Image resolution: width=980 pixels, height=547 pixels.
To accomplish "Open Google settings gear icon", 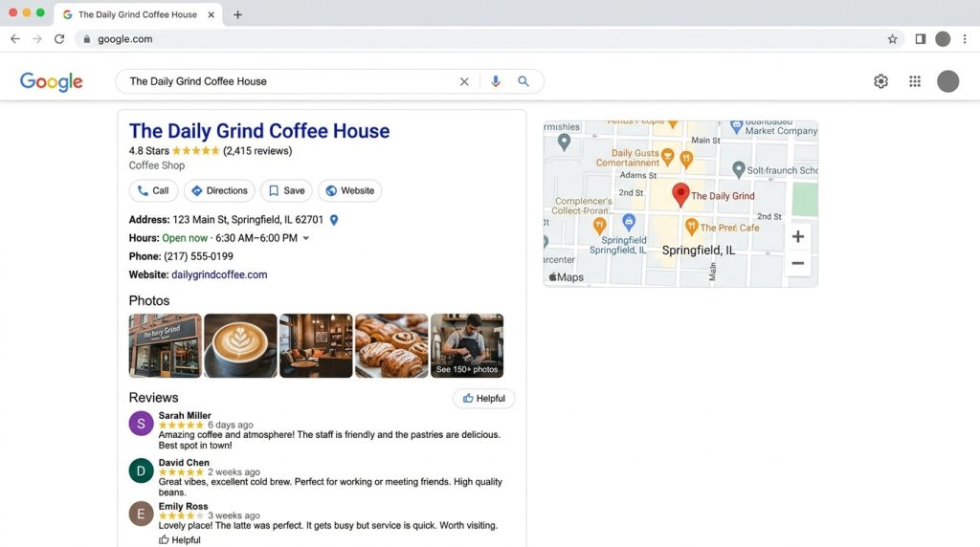I will click(880, 81).
